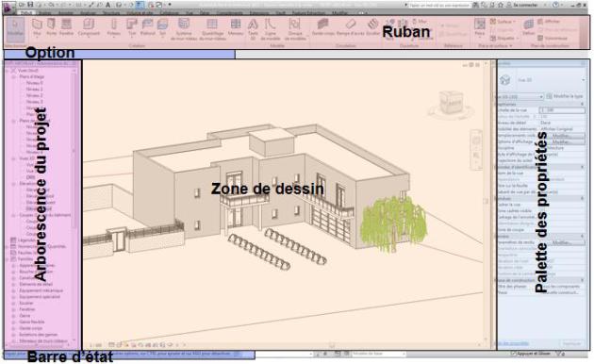594x364 pixels.
Task: Click the Modifier le type button
Action: pos(565,96)
